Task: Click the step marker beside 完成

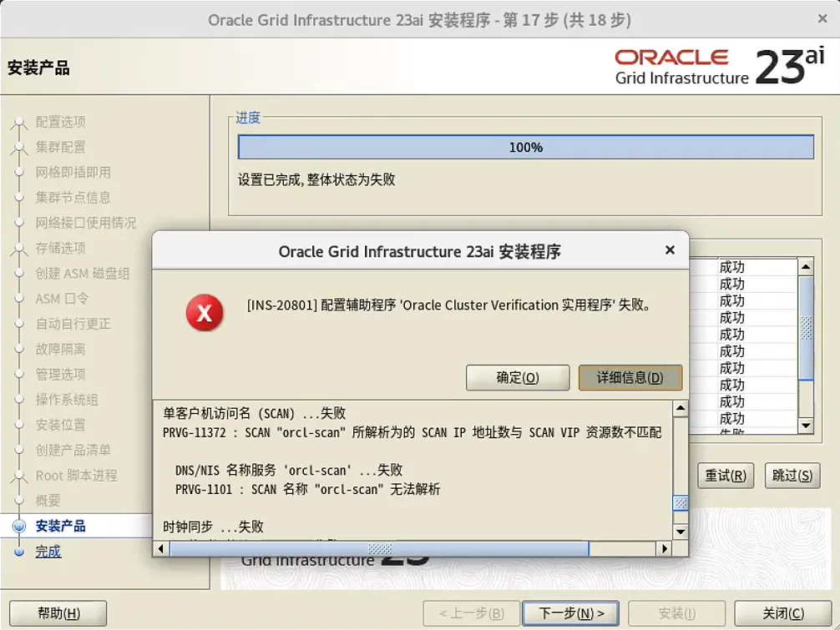Action: [x=20, y=551]
